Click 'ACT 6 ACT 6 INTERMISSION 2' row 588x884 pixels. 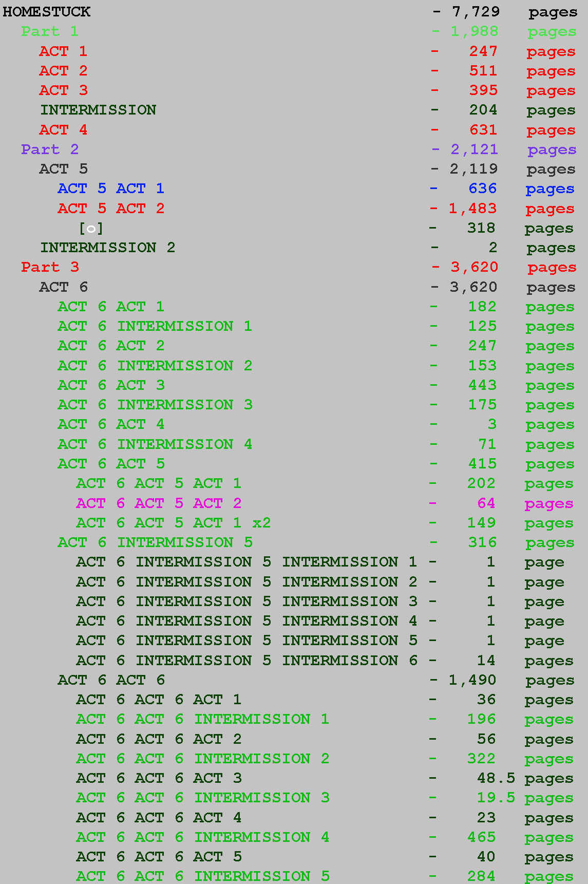pyautogui.click(x=202, y=759)
